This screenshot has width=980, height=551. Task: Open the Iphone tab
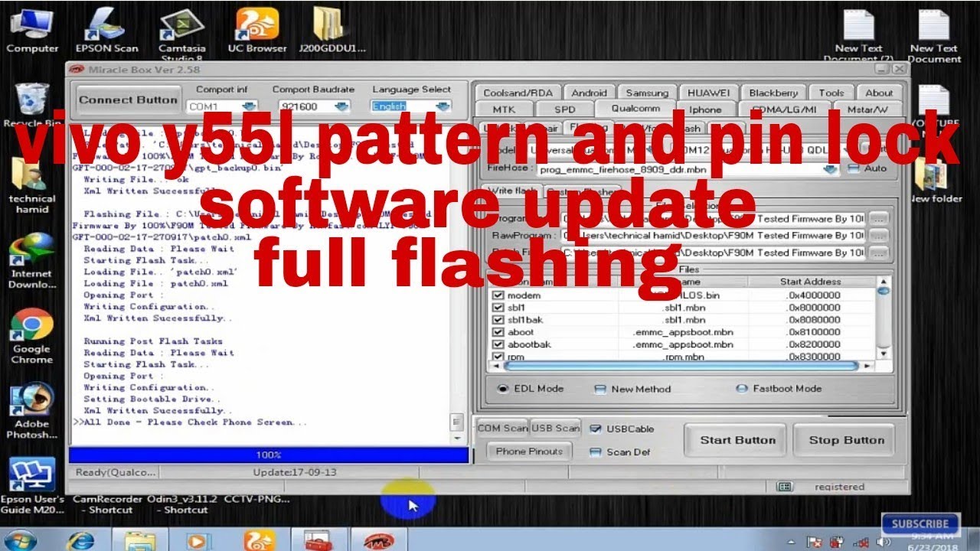(x=705, y=109)
